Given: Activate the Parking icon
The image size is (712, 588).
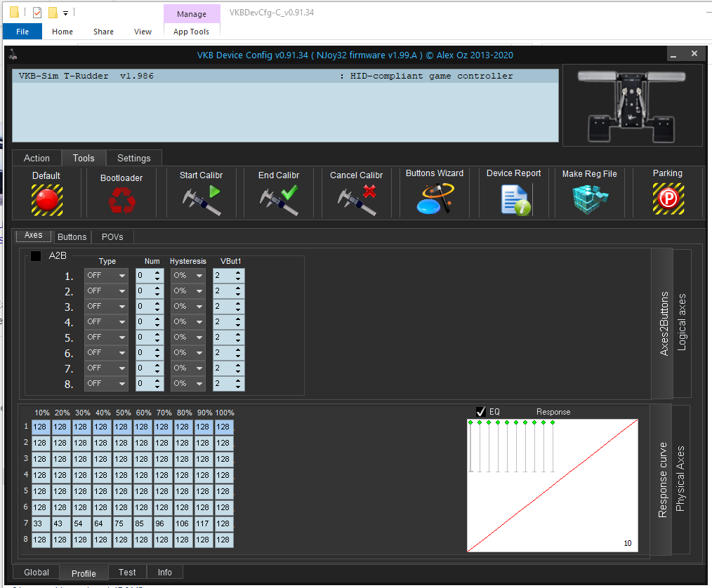Looking at the screenshot, I should click(x=668, y=199).
